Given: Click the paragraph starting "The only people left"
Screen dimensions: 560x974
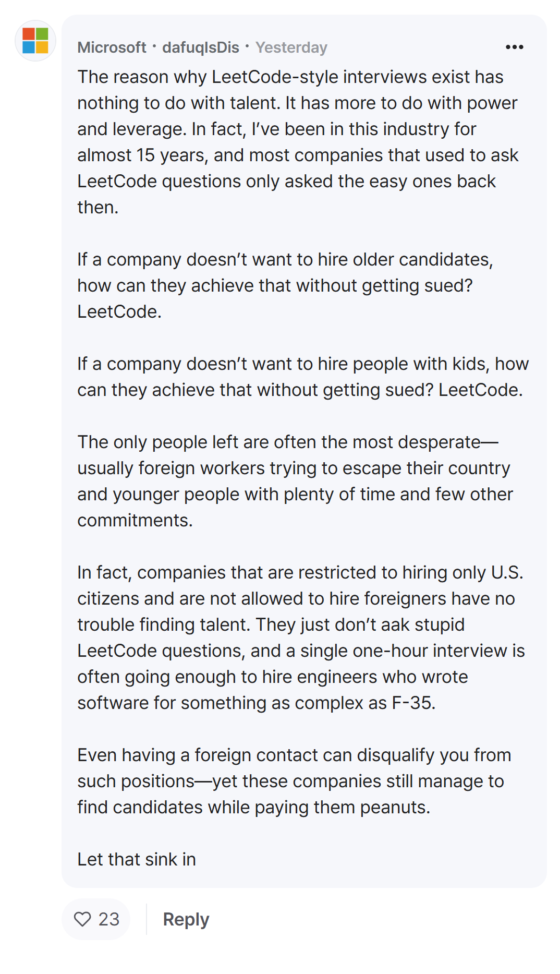Looking at the screenshot, I should click(x=295, y=481).
